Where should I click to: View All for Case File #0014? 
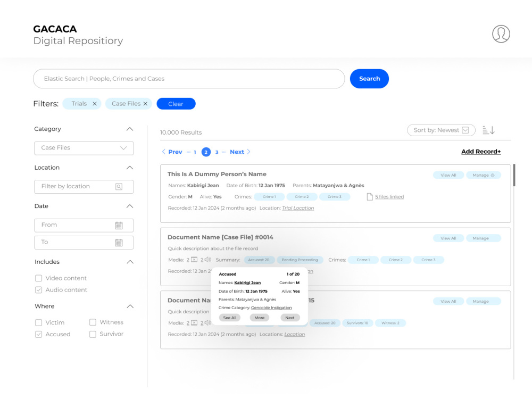point(448,238)
